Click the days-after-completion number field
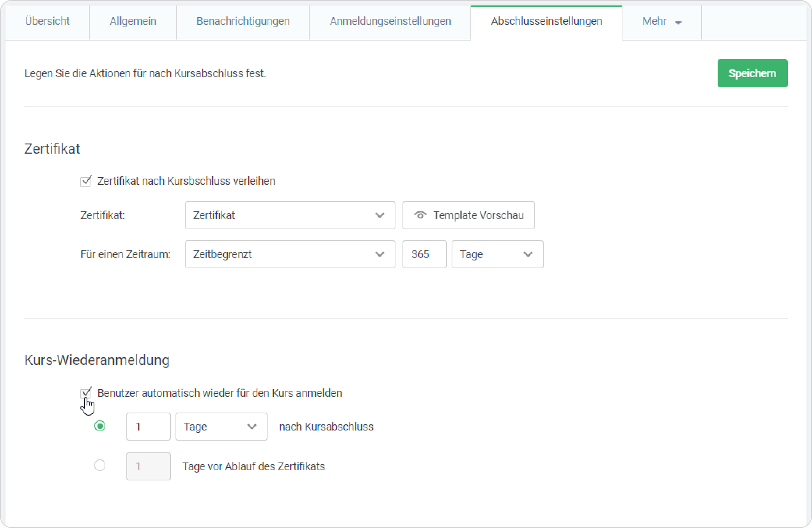The image size is (812, 528). coord(148,427)
